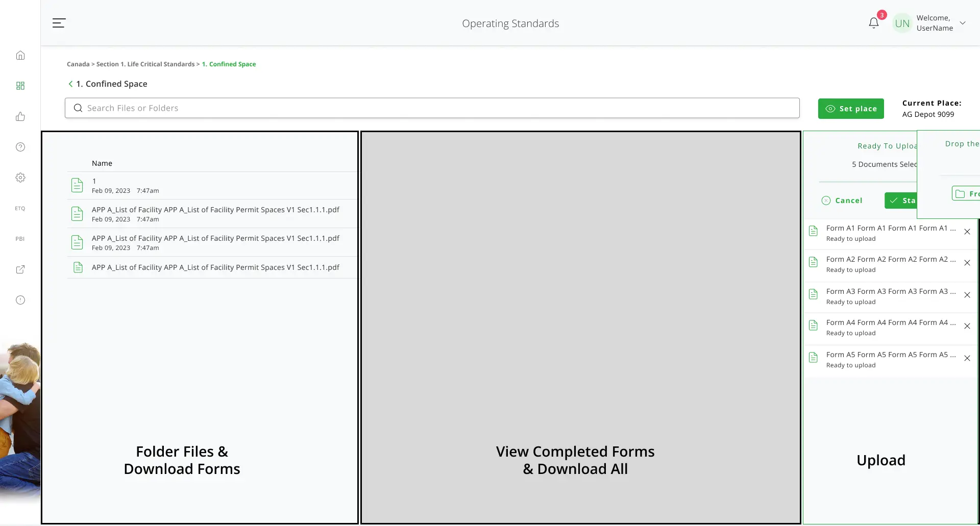Click the thumbs-up icon in sidebar
Viewport: 980px width, 526px height.
click(20, 116)
